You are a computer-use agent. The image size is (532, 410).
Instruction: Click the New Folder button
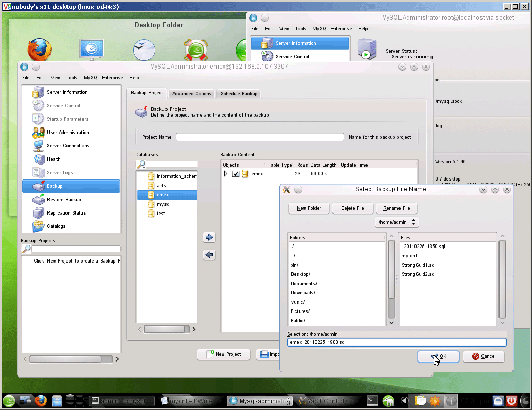(x=309, y=208)
